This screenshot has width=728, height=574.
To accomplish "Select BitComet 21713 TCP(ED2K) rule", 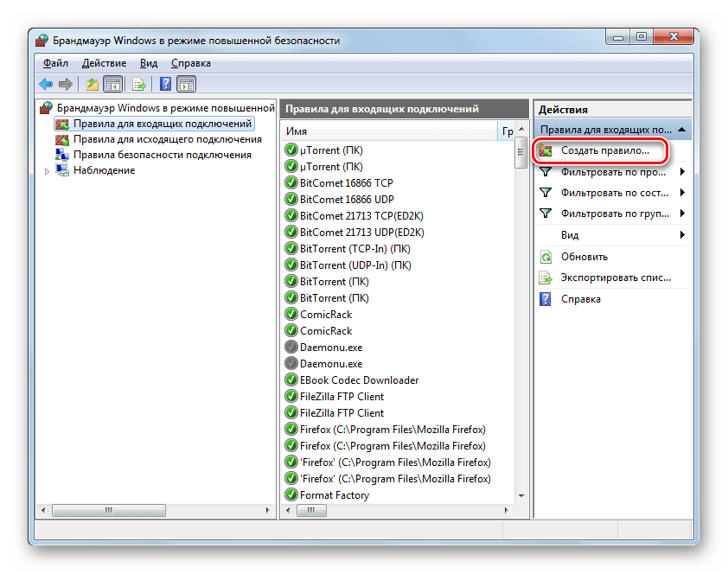I will 361,216.
